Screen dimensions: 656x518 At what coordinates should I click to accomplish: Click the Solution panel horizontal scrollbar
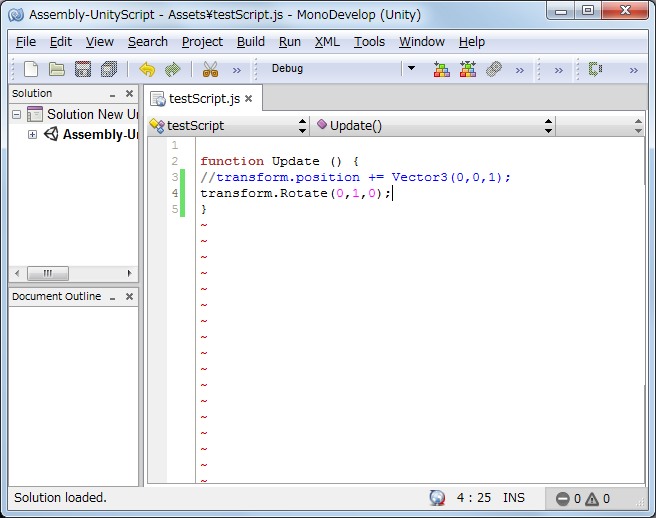tap(73, 273)
